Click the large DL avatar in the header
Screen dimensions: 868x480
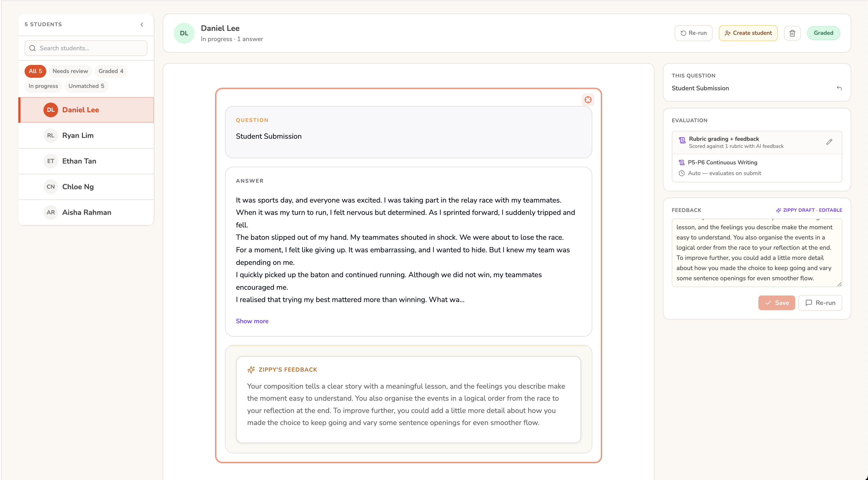[184, 33]
